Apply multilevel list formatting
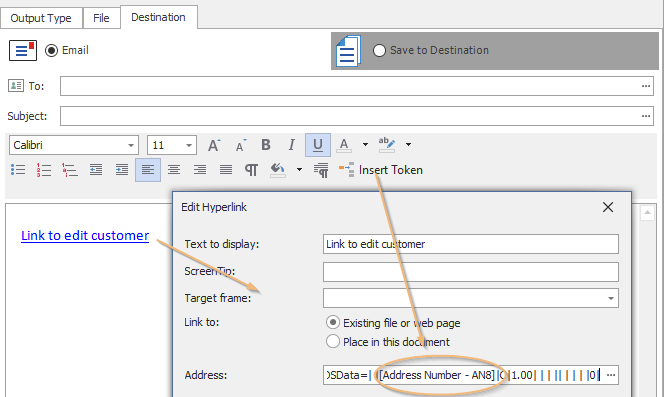The height and width of the screenshot is (397, 664). [70, 170]
